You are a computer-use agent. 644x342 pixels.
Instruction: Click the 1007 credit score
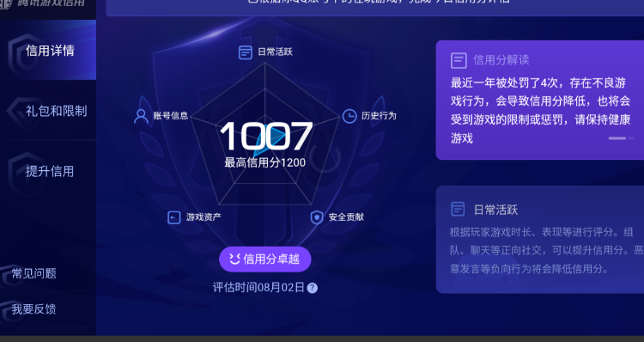266,136
